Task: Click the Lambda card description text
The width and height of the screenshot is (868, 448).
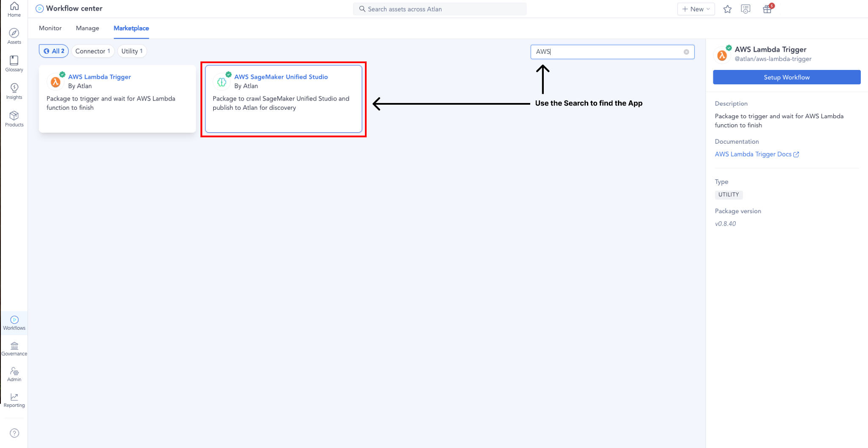Action: point(111,103)
